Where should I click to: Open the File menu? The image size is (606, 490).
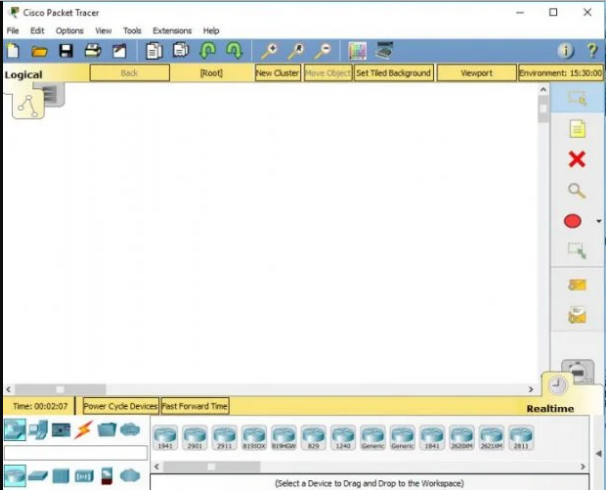click(13, 31)
